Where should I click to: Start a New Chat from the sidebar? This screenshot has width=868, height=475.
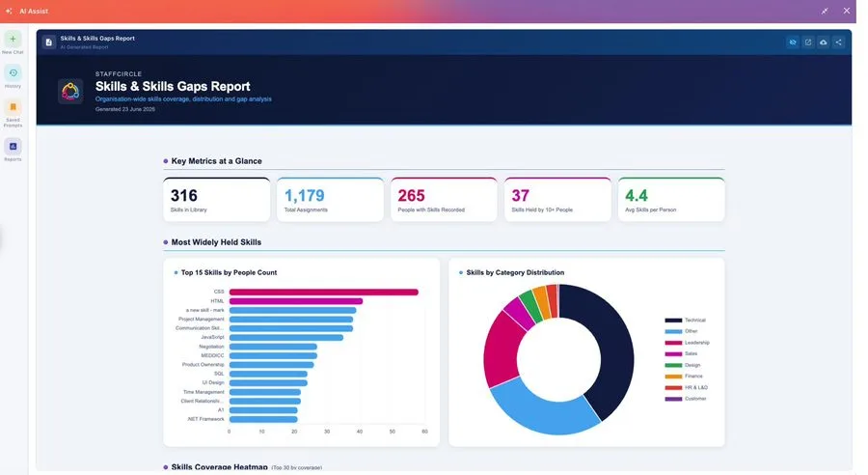(13, 40)
